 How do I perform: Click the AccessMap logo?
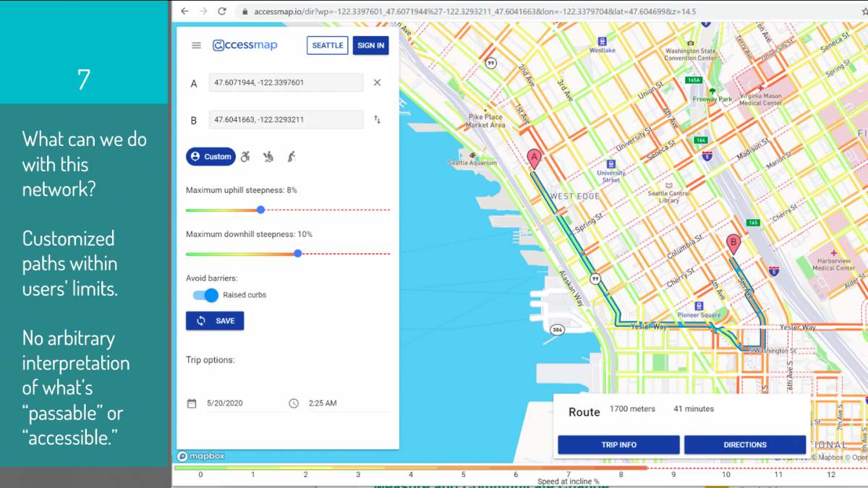tap(244, 45)
